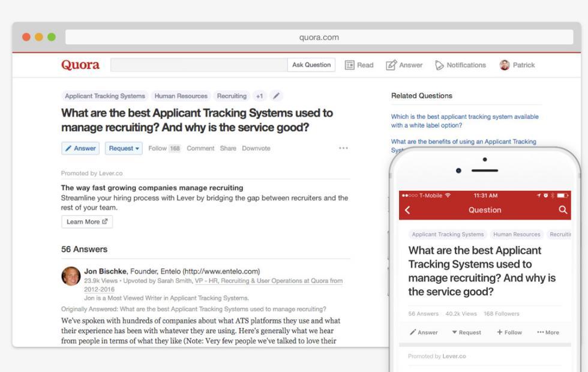
Task: Click the quora.com address bar
Action: (319, 37)
